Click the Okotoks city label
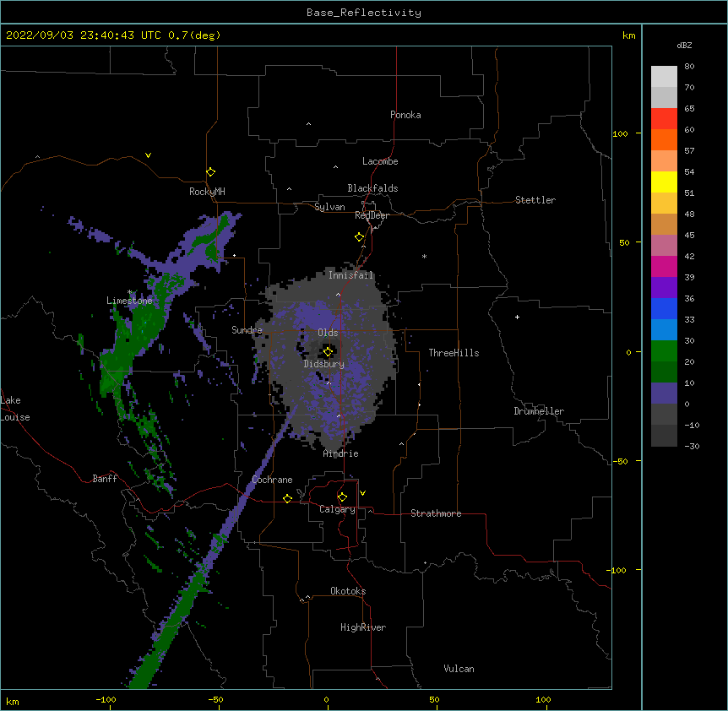The height and width of the screenshot is (711, 728). (348, 591)
